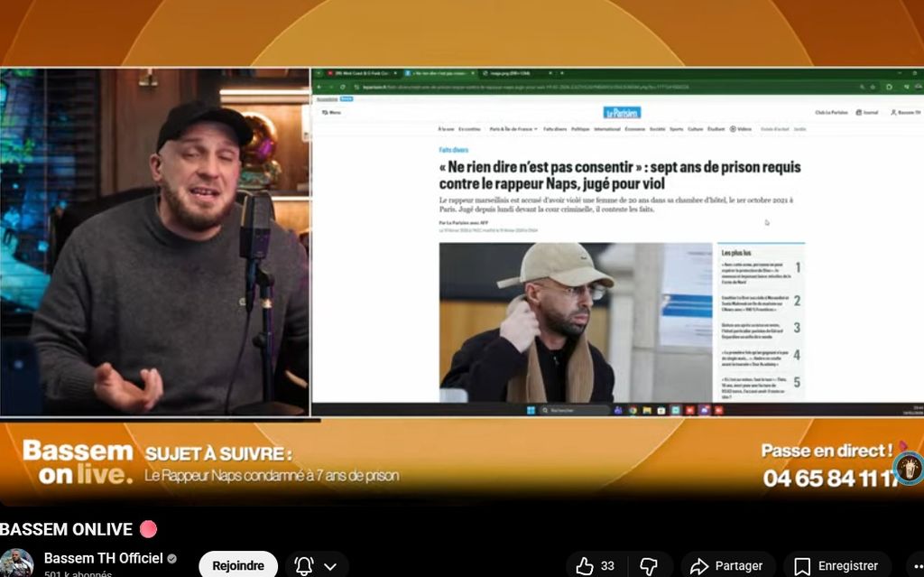Click the Le Parisien logo in the shared browser
Viewport: 924px width, 577px height.
tap(622, 112)
